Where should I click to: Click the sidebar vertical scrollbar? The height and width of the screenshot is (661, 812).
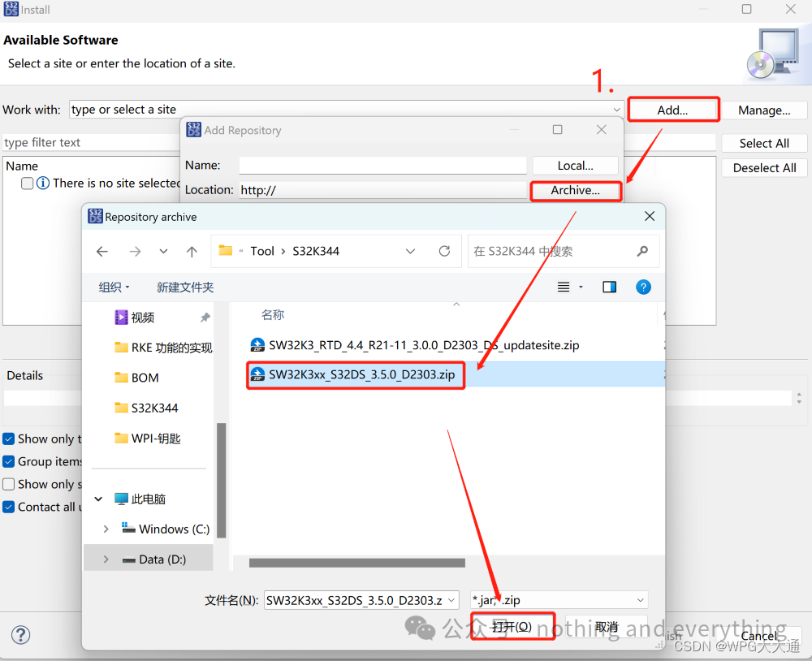[221, 480]
